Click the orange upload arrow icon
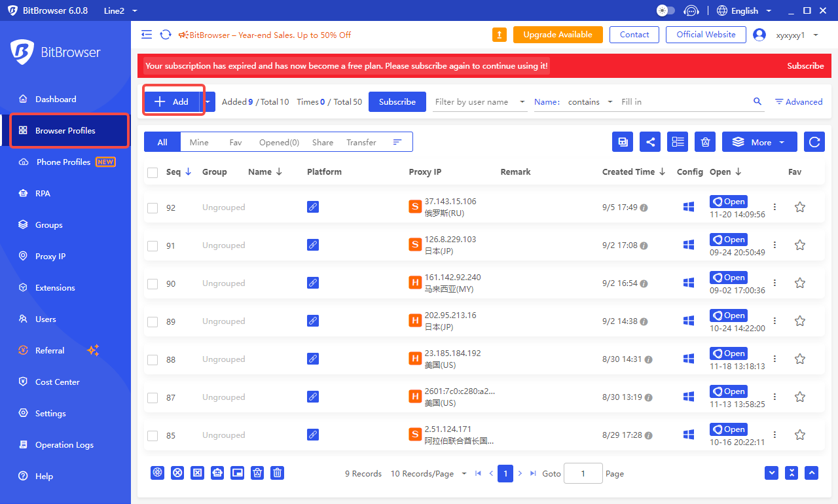Image resolution: width=838 pixels, height=504 pixels. click(500, 35)
